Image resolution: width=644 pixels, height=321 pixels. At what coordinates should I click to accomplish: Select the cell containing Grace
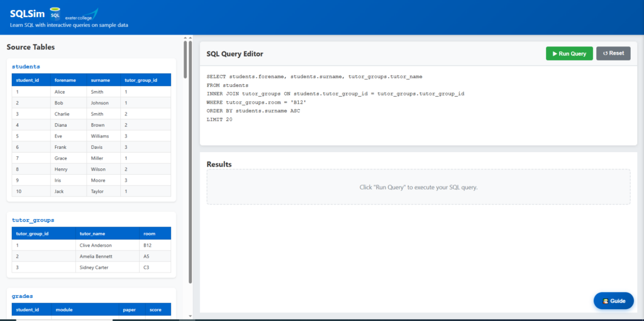tap(69, 158)
